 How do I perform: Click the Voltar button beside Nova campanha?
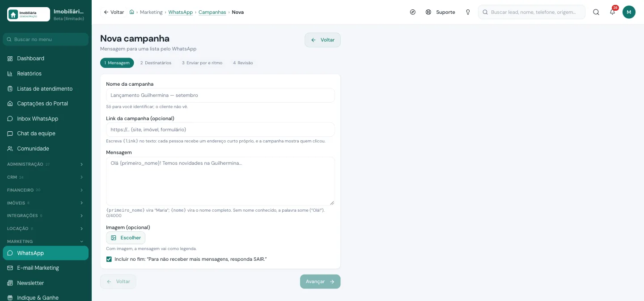click(322, 40)
